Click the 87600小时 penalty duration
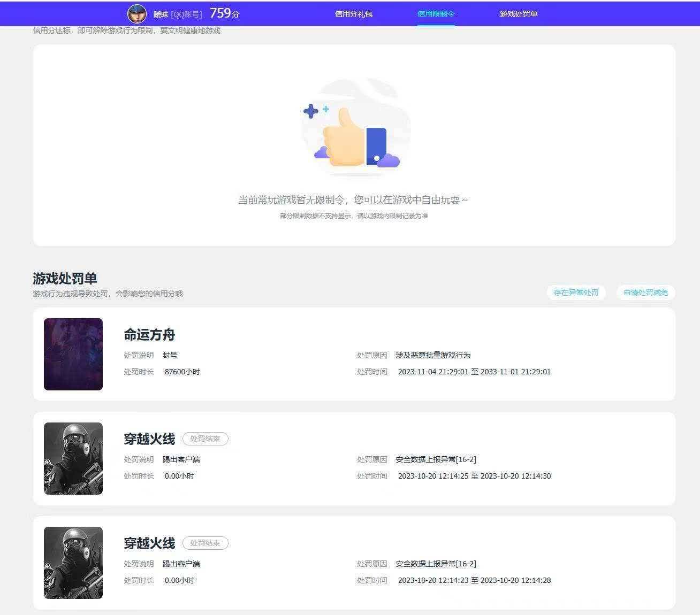This screenshot has width=700, height=615. point(182,372)
